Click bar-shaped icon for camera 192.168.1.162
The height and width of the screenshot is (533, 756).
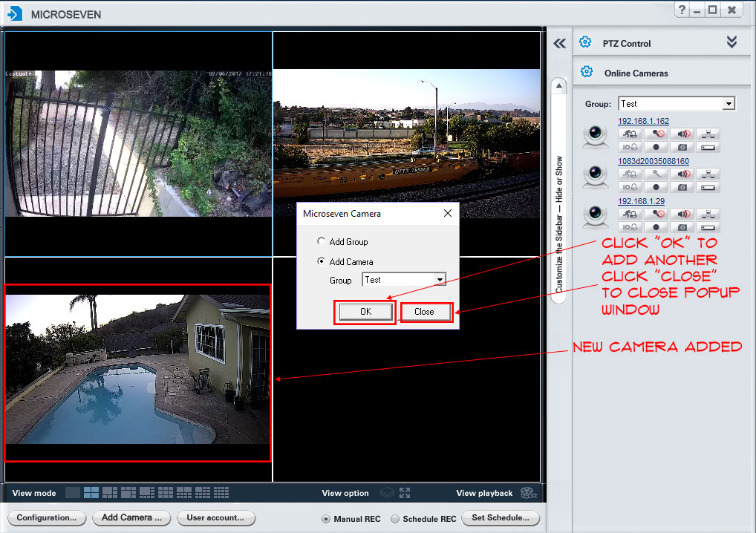tap(708, 147)
